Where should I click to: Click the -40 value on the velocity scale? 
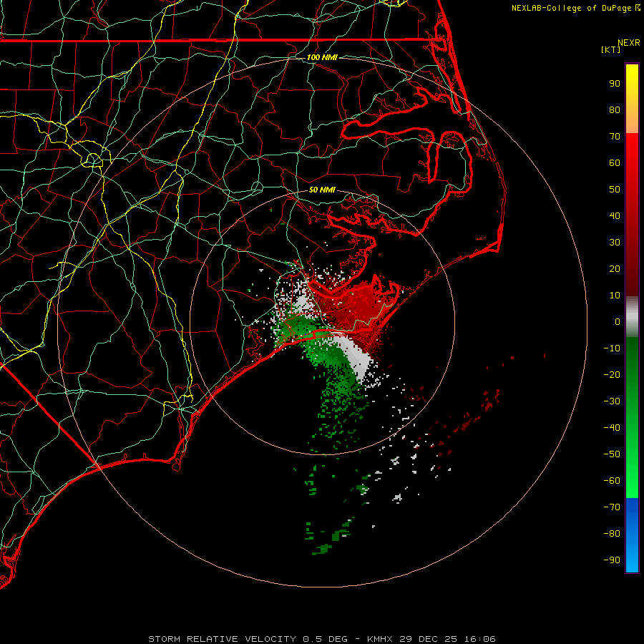tap(612, 428)
